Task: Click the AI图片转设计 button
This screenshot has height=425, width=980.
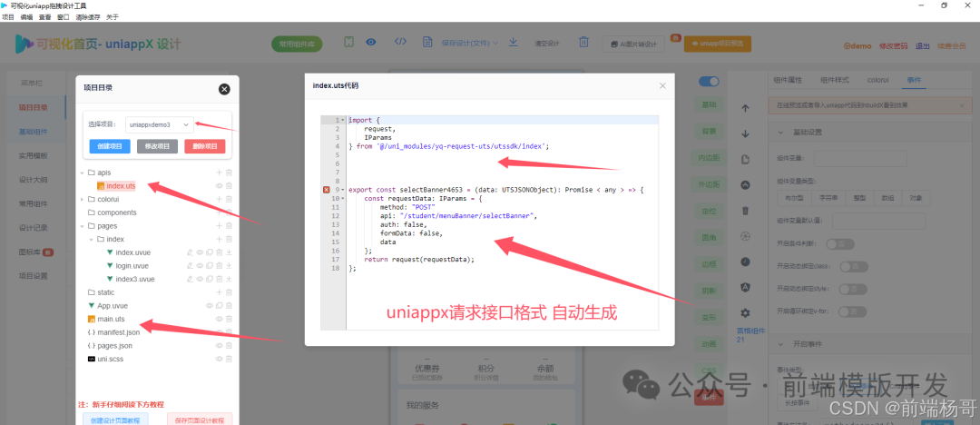Action: (633, 44)
